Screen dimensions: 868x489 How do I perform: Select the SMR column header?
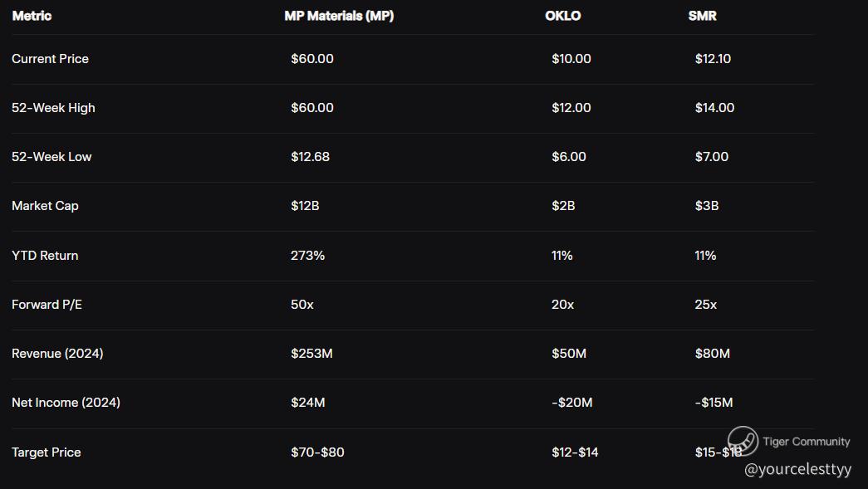(x=702, y=16)
